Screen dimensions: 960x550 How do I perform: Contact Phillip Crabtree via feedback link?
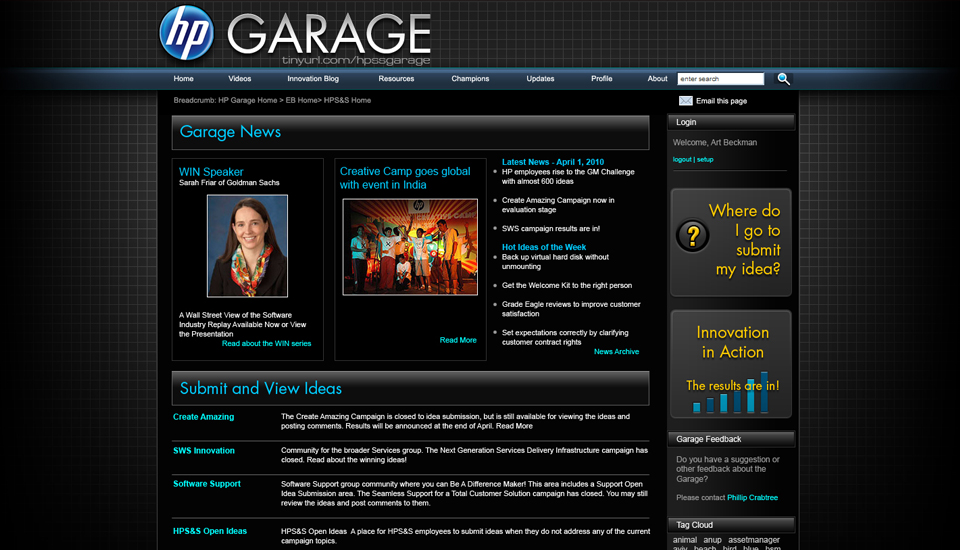click(752, 497)
